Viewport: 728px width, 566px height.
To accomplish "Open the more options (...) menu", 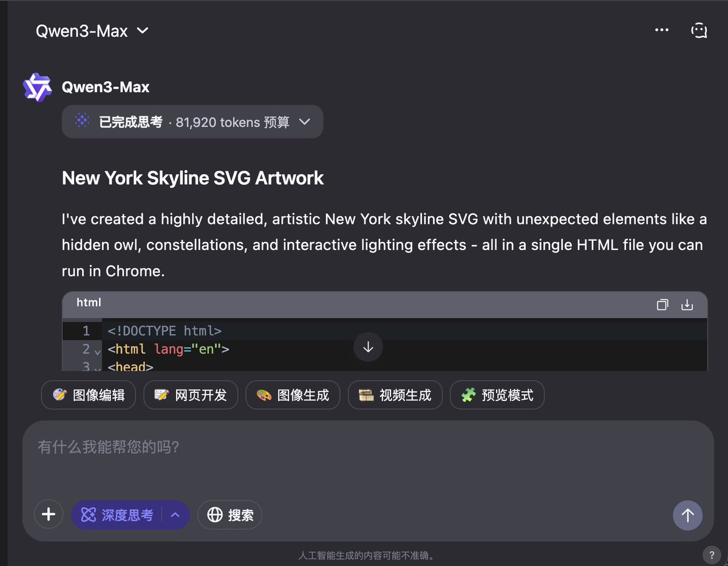I will (x=662, y=30).
